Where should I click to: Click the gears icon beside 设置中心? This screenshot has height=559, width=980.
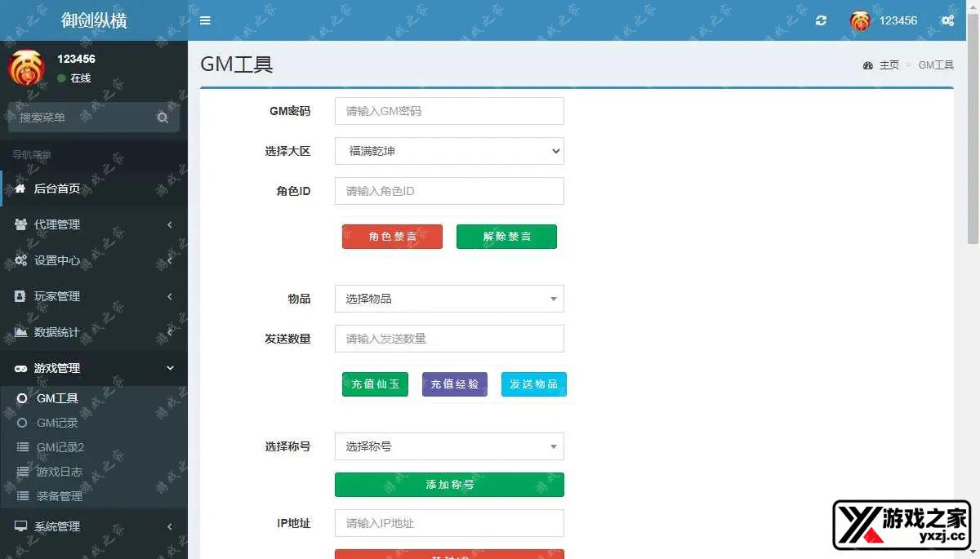tap(20, 260)
